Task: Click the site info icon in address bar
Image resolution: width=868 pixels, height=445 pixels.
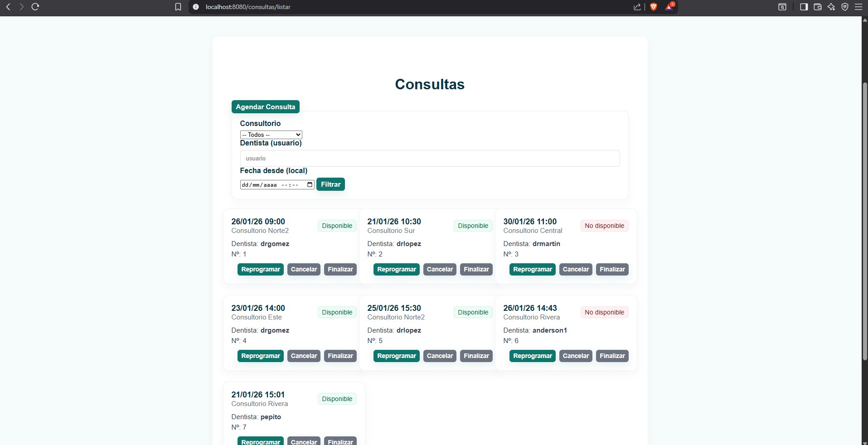Action: (x=196, y=7)
